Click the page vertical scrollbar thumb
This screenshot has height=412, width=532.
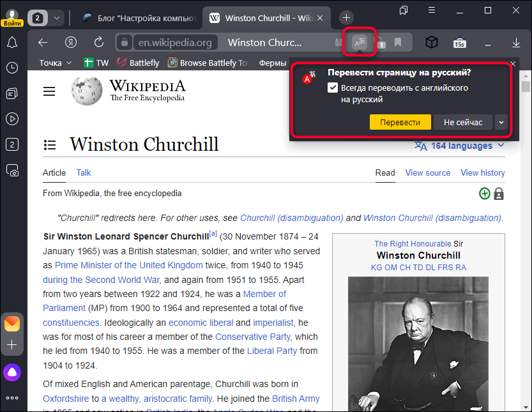click(x=526, y=86)
